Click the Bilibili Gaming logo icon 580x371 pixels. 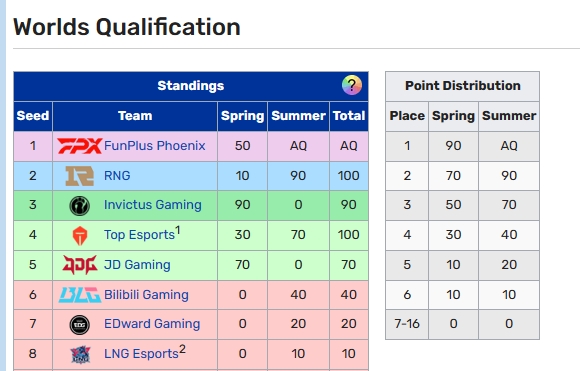pyautogui.click(x=80, y=295)
